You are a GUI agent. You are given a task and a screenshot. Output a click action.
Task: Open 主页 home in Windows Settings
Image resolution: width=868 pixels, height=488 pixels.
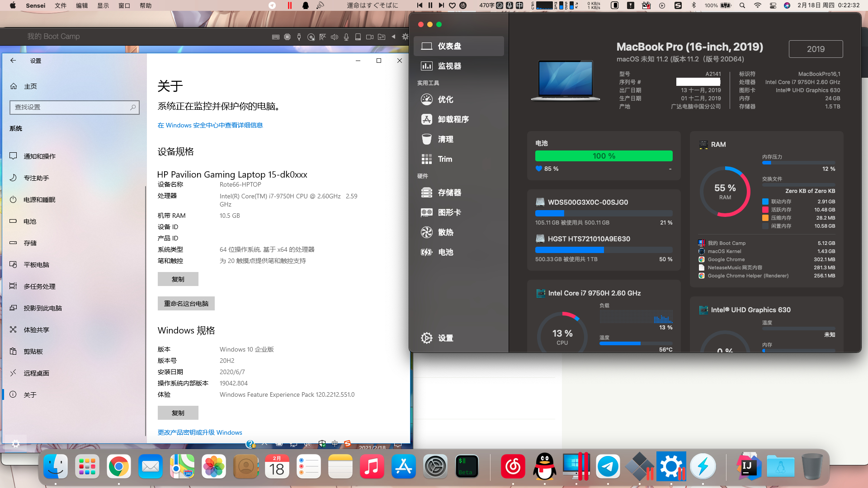[73, 86]
